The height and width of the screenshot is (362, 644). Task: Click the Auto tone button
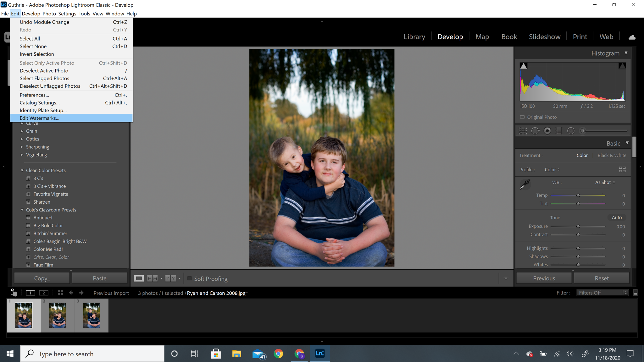[x=616, y=217]
